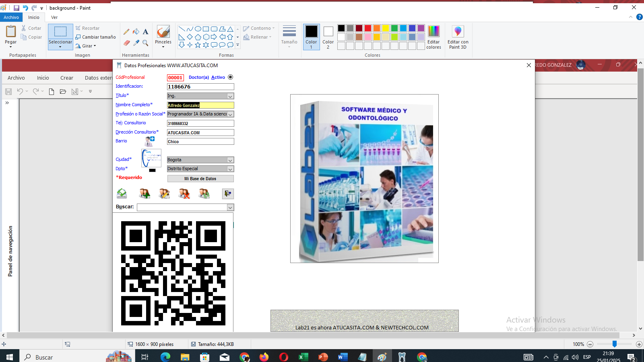This screenshot has height=362, width=644.
Task: Pick the red color swatch
Action: click(368, 28)
